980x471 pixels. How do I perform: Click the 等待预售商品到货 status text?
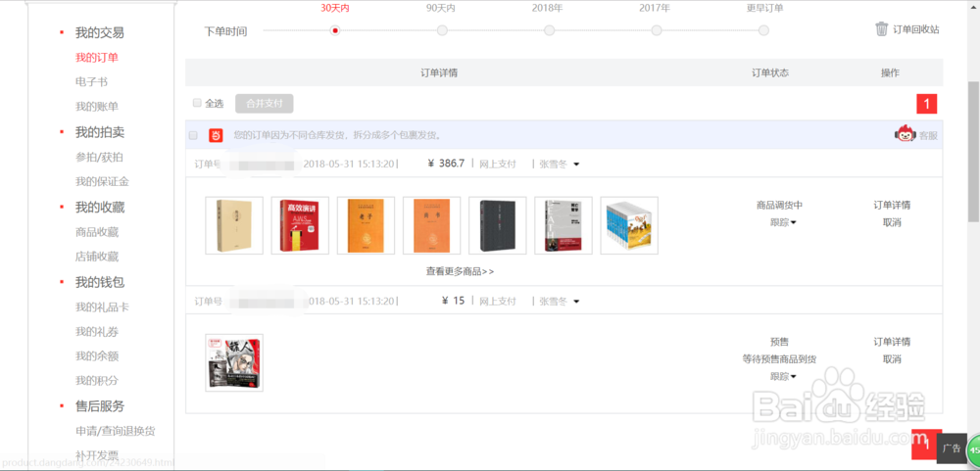point(779,359)
